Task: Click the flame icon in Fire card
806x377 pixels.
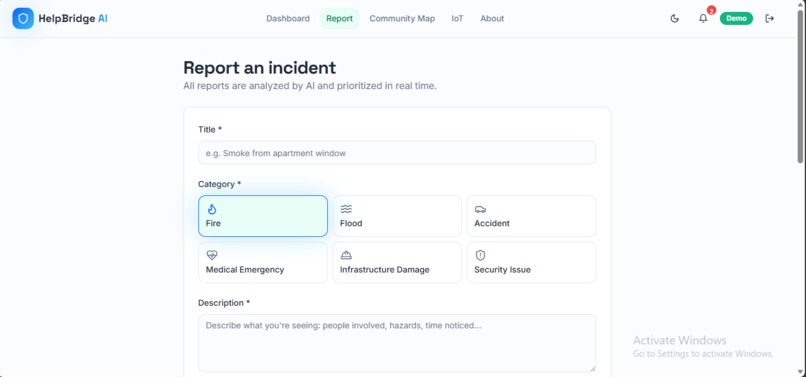Action: pyautogui.click(x=212, y=209)
